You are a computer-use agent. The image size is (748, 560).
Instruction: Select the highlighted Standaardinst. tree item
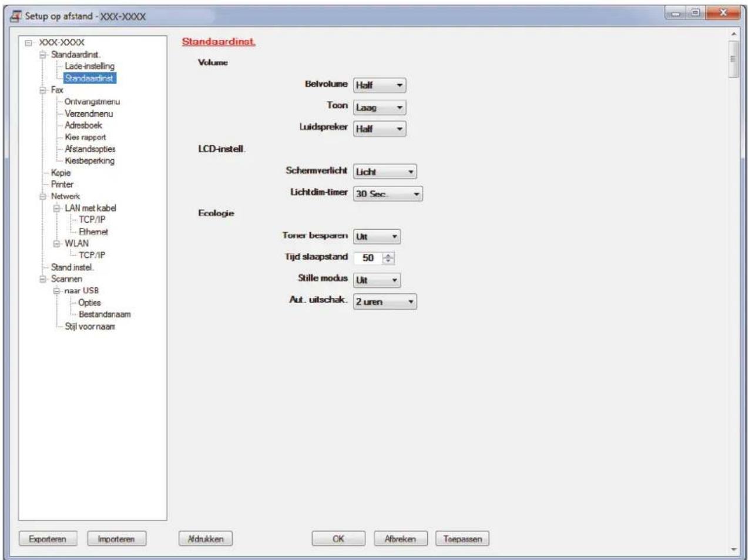point(89,78)
